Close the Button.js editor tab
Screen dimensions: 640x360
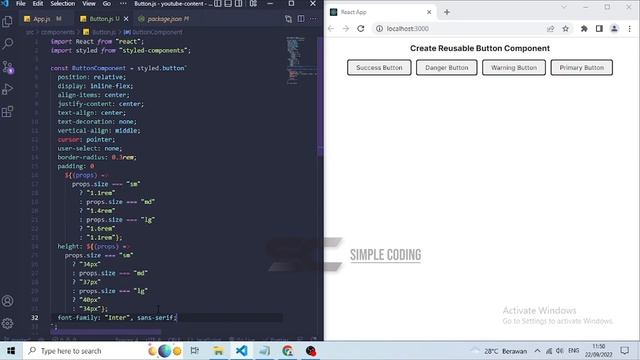point(126,19)
